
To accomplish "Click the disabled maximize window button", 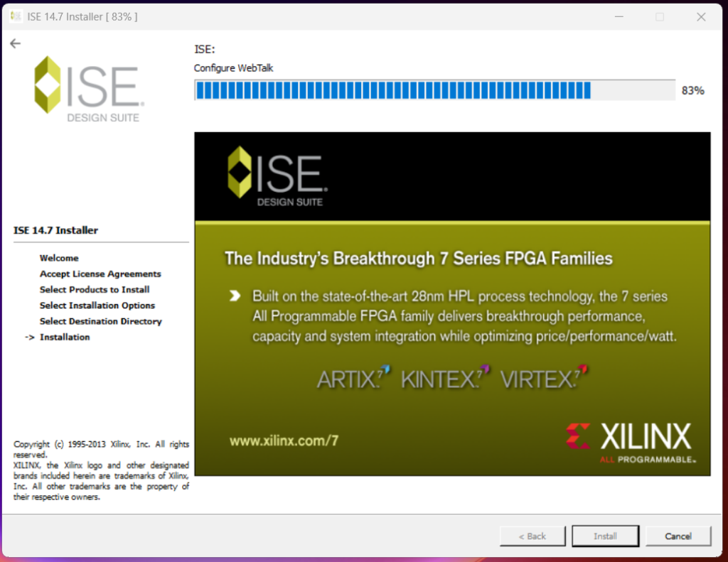I will [x=660, y=17].
